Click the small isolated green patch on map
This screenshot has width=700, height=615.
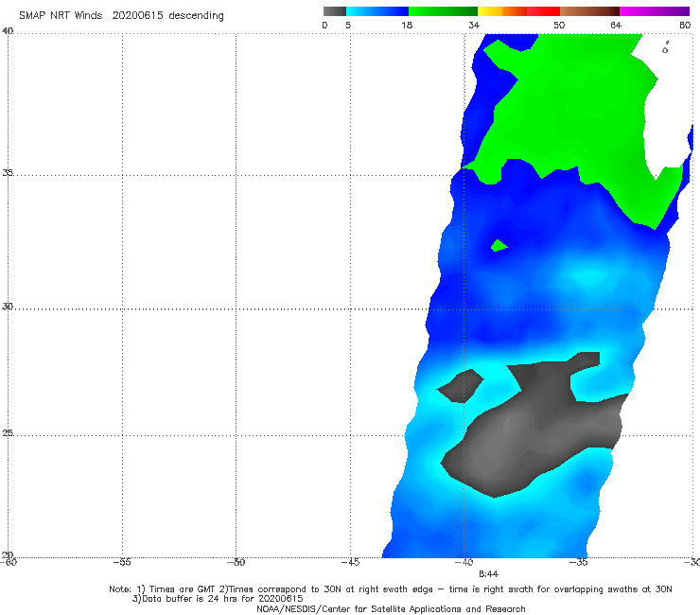click(499, 246)
